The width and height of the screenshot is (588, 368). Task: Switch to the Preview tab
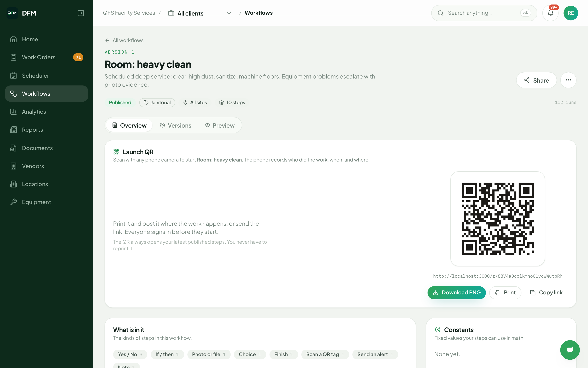[x=220, y=125]
